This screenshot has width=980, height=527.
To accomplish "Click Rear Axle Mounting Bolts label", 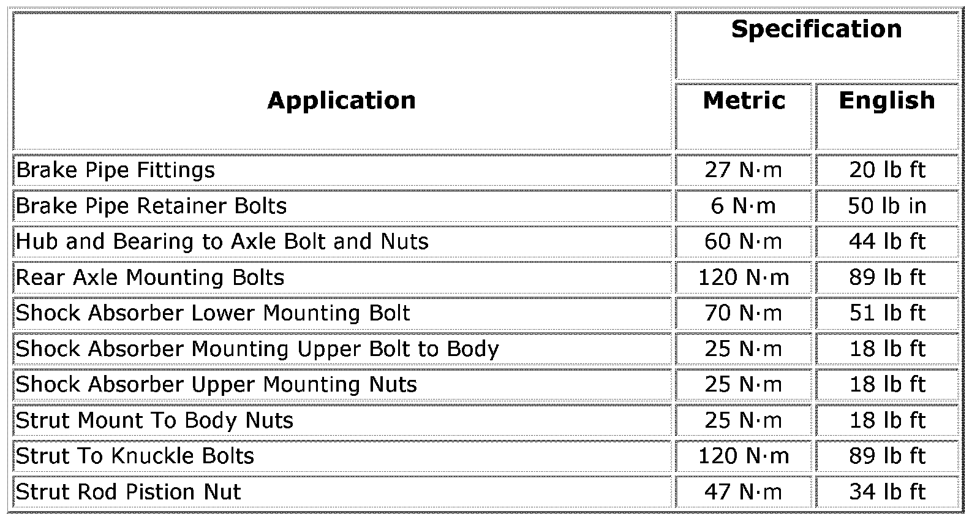I will click(149, 278).
